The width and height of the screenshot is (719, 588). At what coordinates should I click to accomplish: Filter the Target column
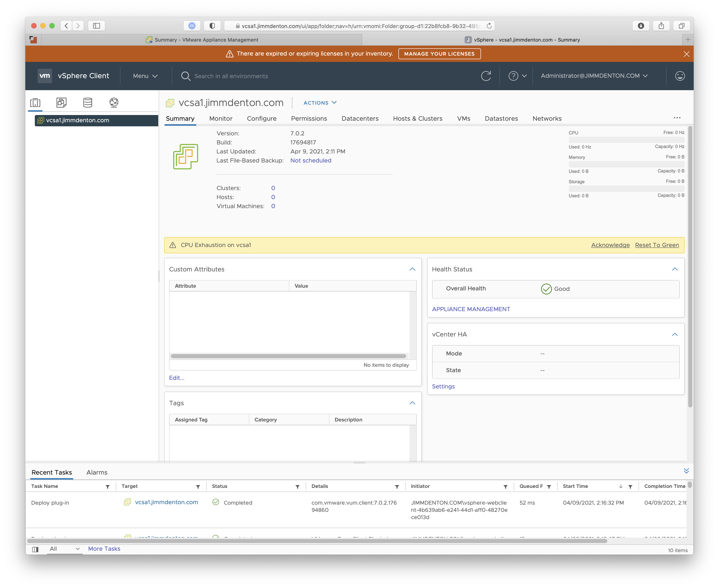tap(198, 486)
